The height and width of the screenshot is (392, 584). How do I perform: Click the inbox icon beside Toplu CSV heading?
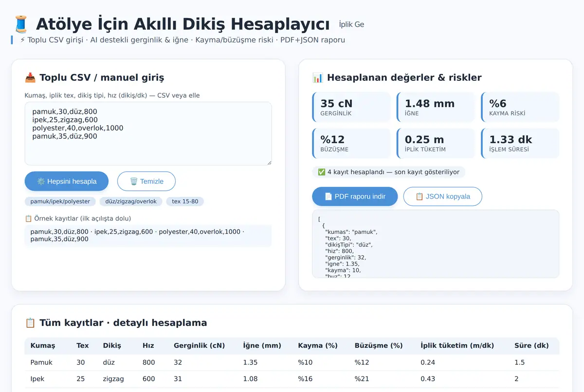(30, 78)
